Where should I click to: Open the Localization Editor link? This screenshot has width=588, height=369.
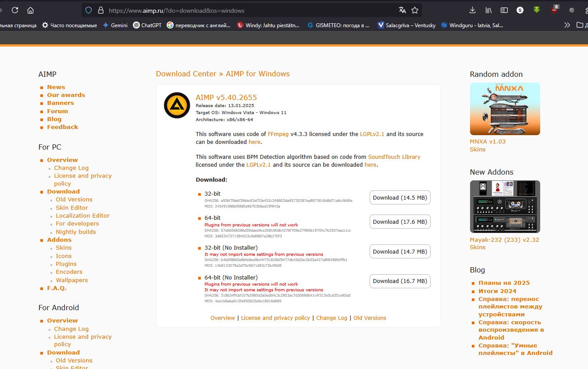[83, 215]
